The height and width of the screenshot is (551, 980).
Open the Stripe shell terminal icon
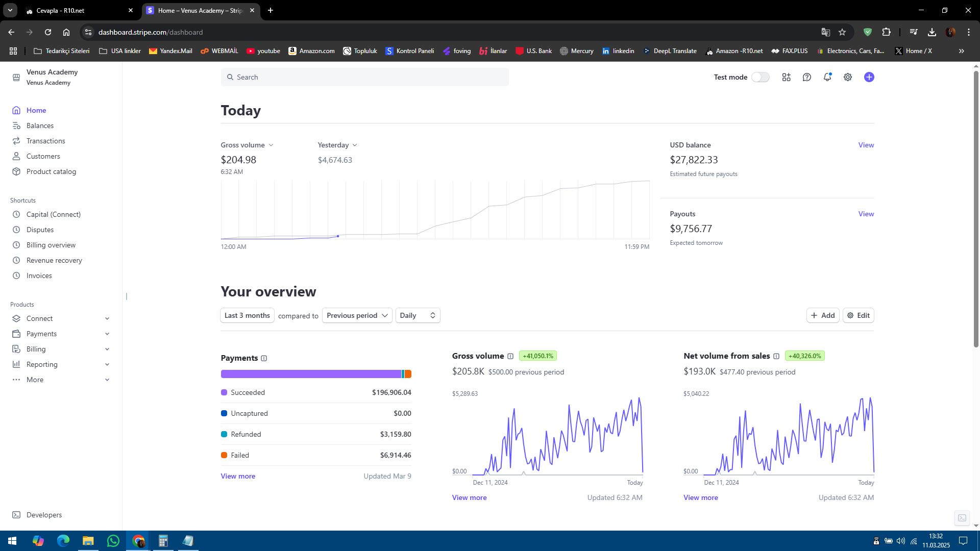pos(962,518)
